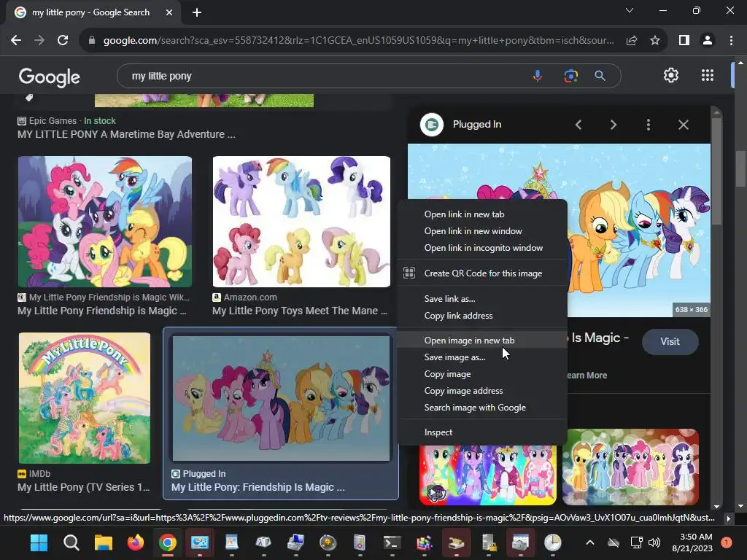Click the address bar URL
This screenshot has width=747, height=560.
(358, 41)
